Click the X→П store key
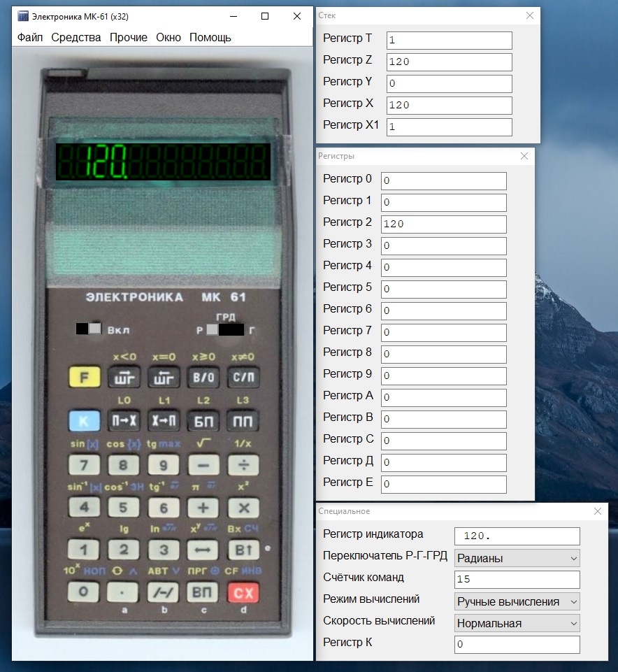The width and height of the screenshot is (618, 672). click(164, 420)
